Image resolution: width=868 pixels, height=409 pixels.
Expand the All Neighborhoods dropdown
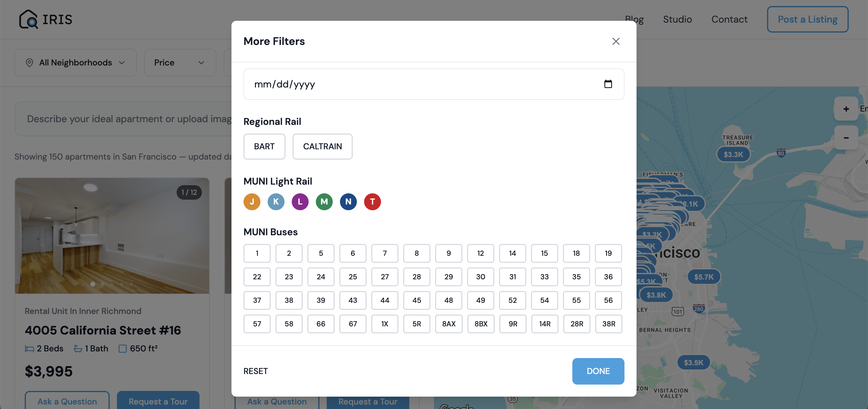(75, 63)
